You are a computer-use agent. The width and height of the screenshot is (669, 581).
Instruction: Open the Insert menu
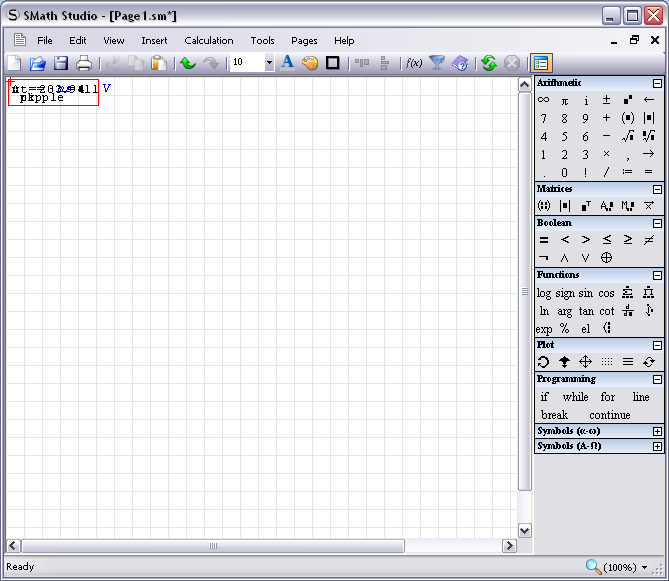coord(154,41)
